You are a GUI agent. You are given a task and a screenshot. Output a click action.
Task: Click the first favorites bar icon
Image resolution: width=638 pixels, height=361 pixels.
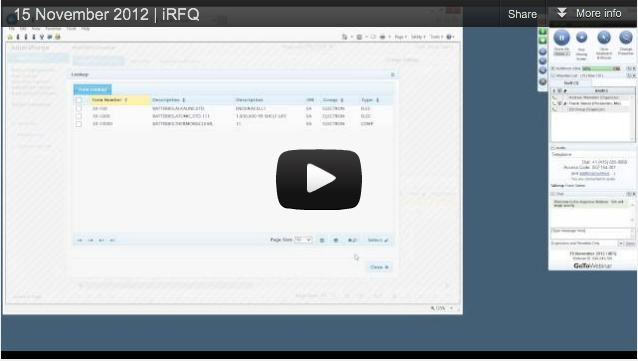tap(11, 37)
